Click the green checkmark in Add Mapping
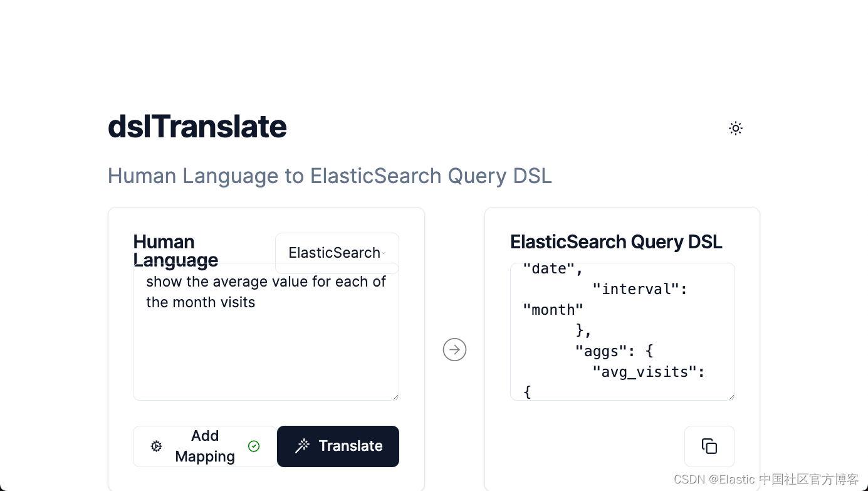 pyautogui.click(x=254, y=446)
